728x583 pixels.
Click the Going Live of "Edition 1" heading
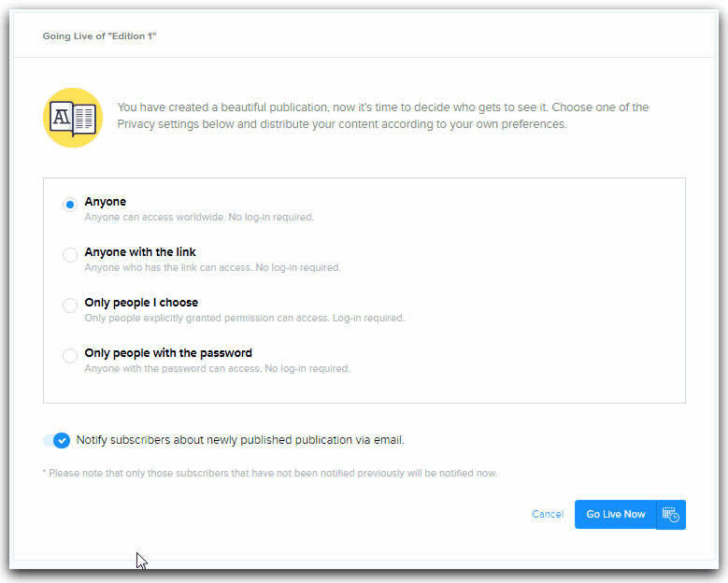point(100,36)
